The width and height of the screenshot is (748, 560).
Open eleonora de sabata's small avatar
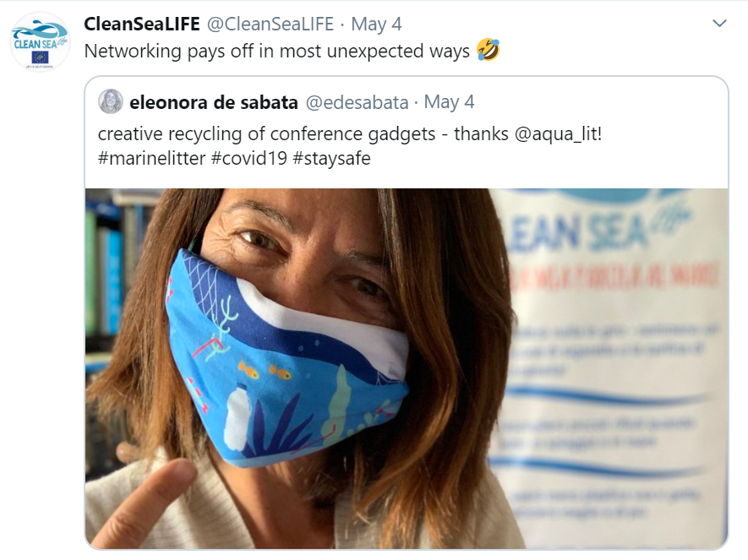point(111,101)
